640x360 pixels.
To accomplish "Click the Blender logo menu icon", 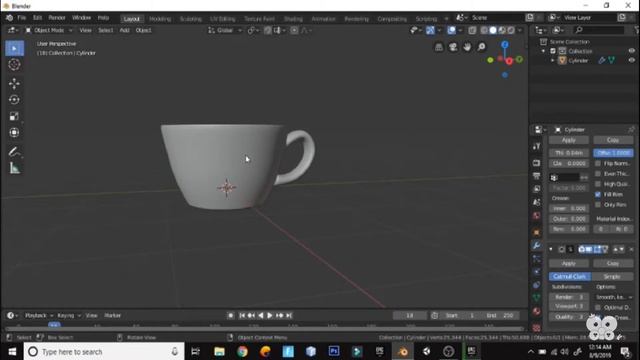I will [9, 18].
